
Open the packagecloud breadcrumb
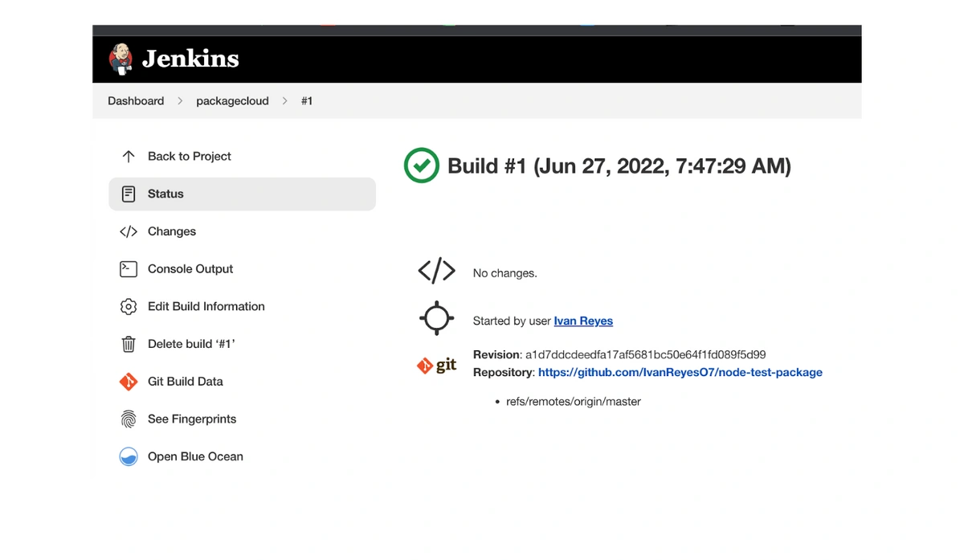(232, 100)
